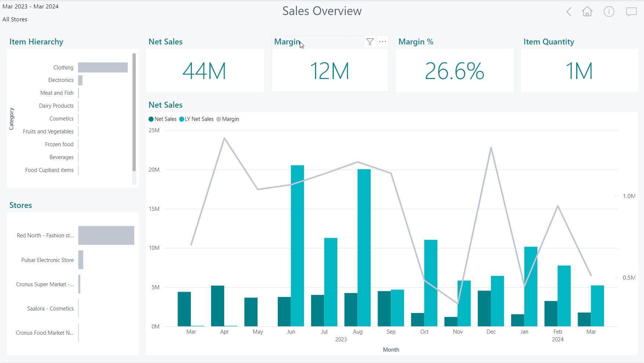Select the Item Quantity 1M card

point(579,71)
